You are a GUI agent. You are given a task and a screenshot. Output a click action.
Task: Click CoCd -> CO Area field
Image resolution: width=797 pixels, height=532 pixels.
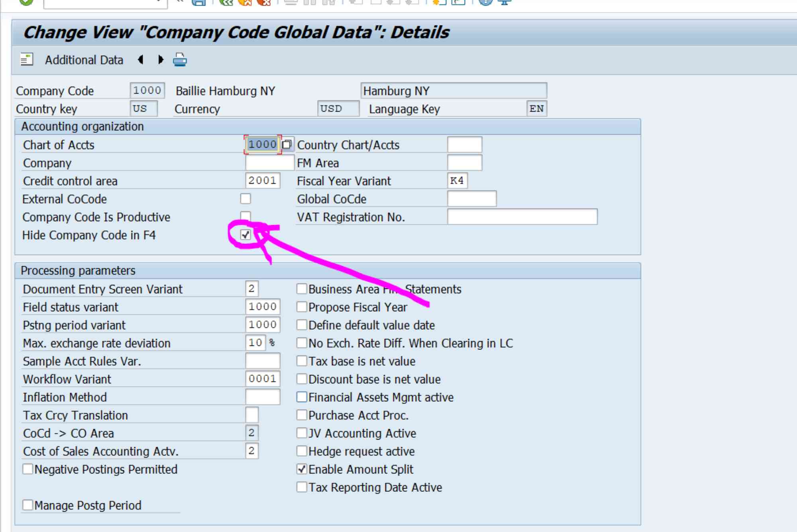[x=252, y=433]
